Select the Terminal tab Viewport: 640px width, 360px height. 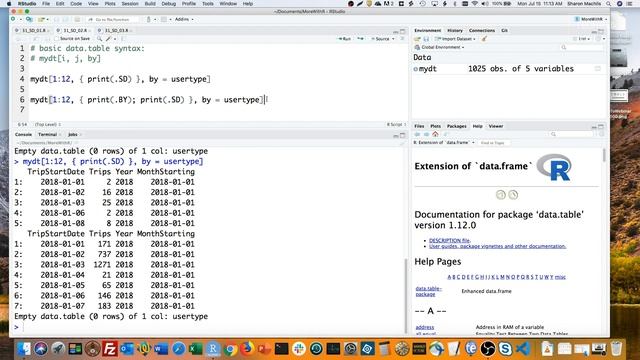click(x=47, y=134)
